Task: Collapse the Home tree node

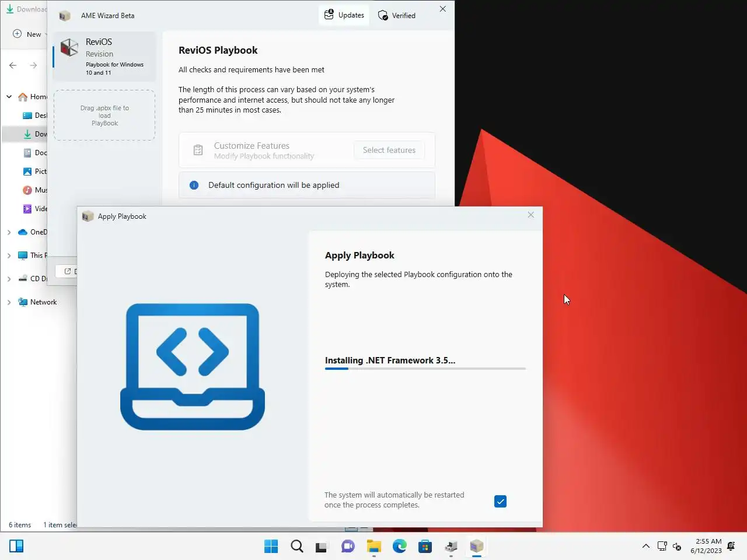Action: (x=9, y=96)
